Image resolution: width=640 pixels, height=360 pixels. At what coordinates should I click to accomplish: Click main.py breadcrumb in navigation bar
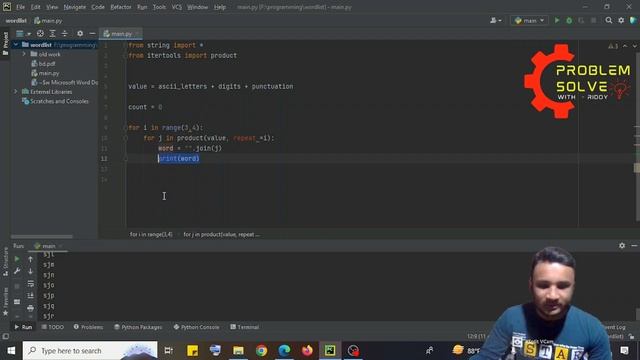[48, 20]
